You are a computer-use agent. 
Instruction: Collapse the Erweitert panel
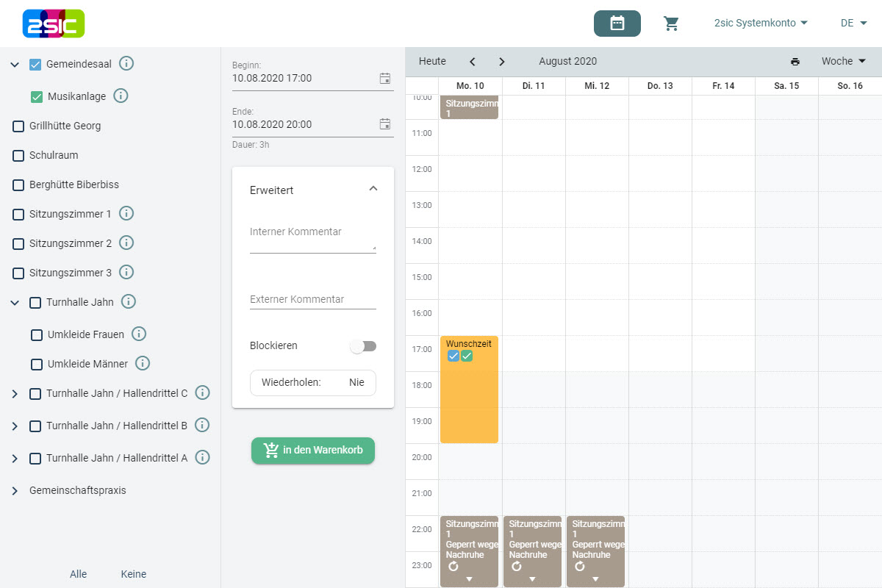tap(373, 189)
